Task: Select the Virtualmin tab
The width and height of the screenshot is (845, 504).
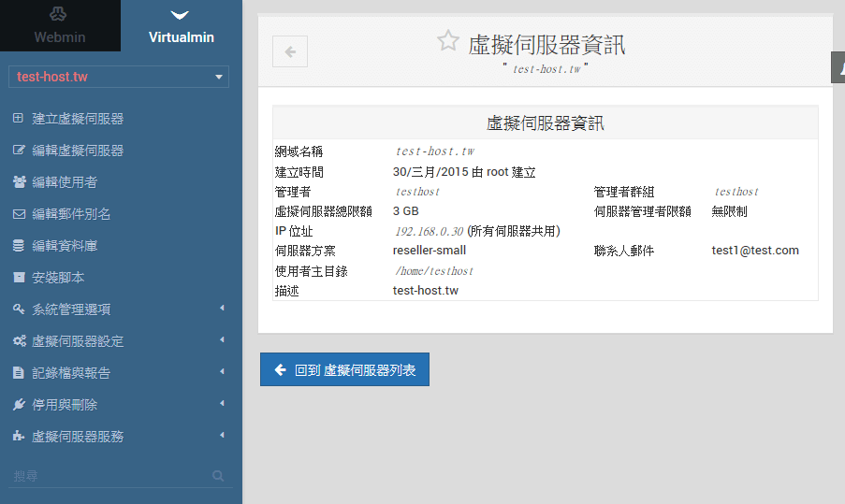Action: click(x=182, y=26)
